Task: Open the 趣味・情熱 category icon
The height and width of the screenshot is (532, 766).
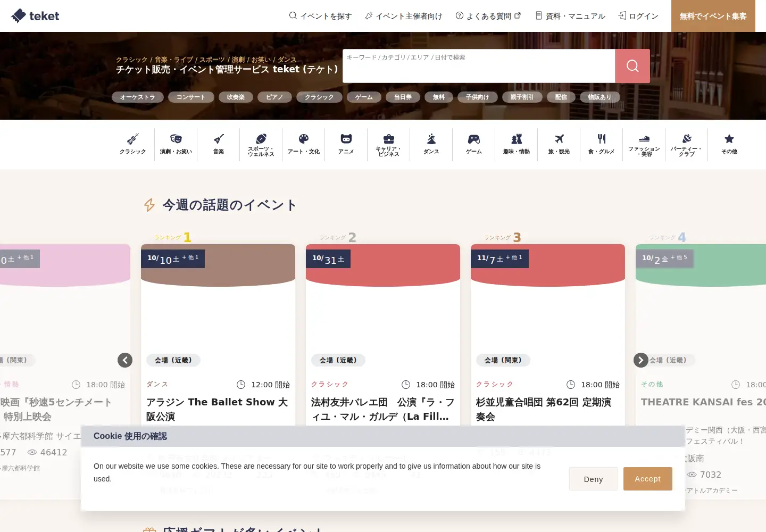Action: coord(517,144)
